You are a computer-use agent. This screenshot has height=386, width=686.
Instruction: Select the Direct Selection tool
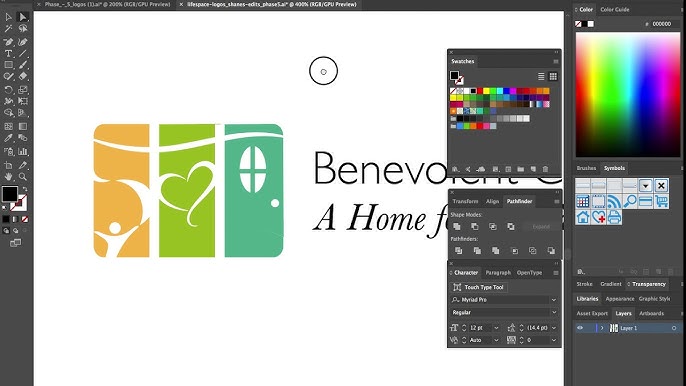pyautogui.click(x=23, y=17)
